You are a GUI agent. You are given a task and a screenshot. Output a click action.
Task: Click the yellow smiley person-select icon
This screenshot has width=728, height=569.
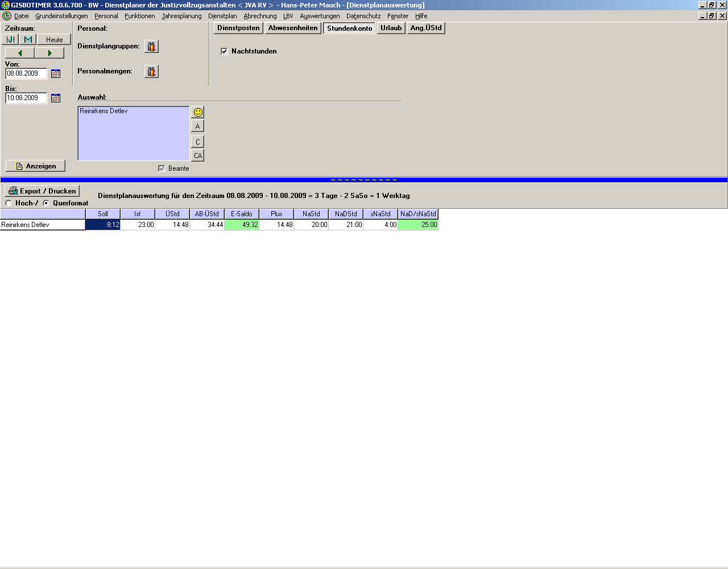[x=198, y=112]
